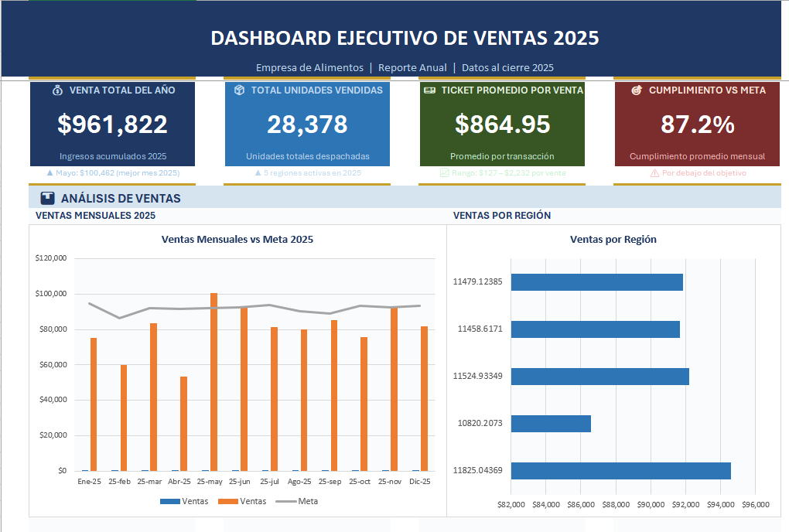Select the VENTAS MENSUALES 2025 heading
789x532 pixels.
pos(96,215)
